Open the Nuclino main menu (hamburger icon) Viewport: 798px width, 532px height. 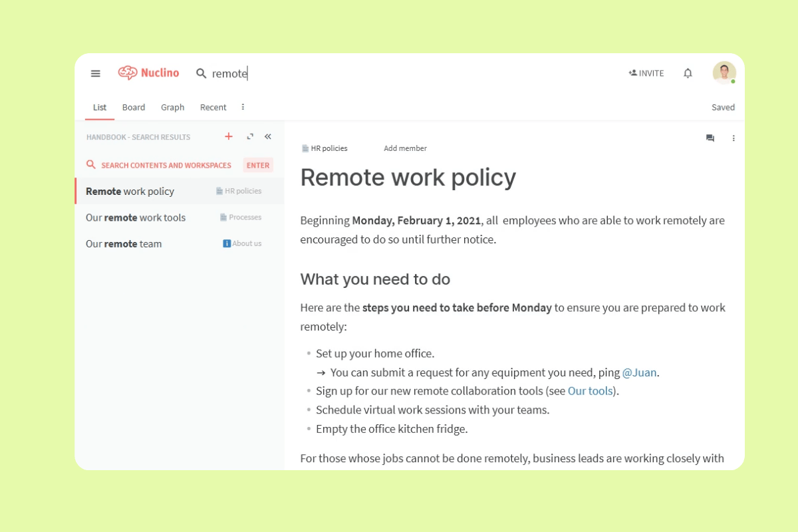[95, 73]
